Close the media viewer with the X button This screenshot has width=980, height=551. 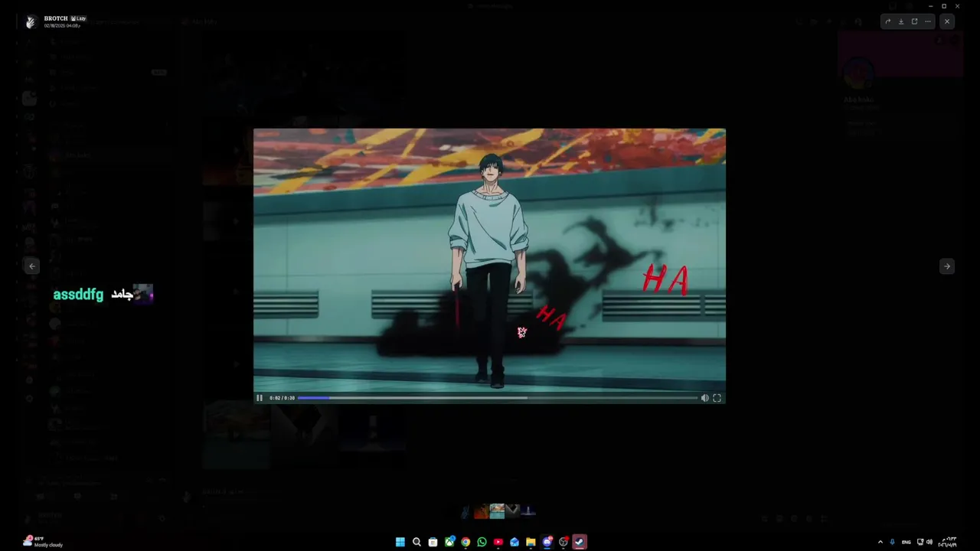tap(947, 21)
